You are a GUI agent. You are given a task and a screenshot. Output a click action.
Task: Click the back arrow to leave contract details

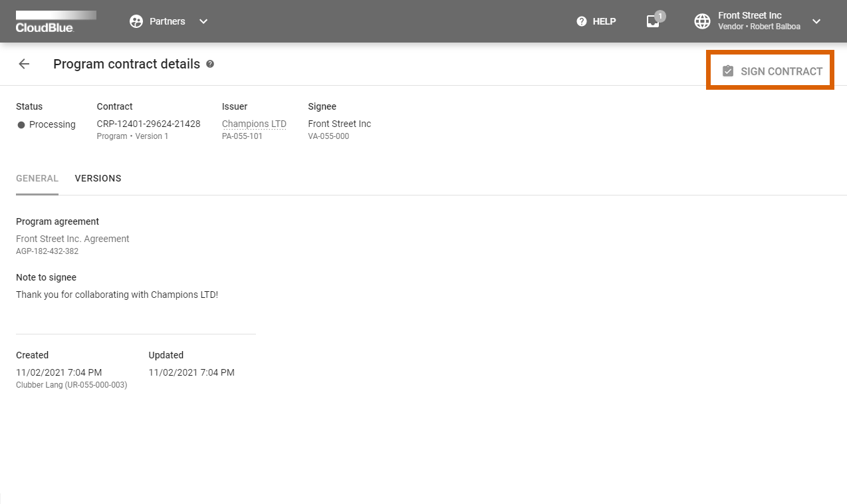[24, 64]
